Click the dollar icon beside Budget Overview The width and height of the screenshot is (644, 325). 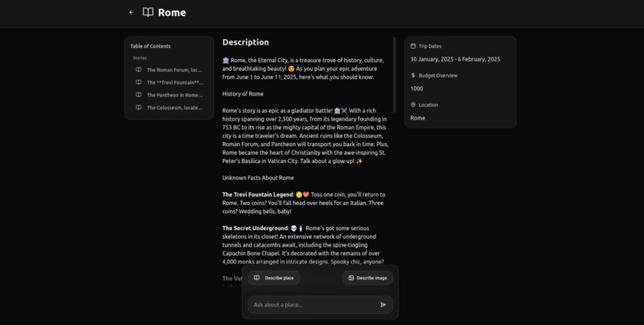pyautogui.click(x=413, y=76)
